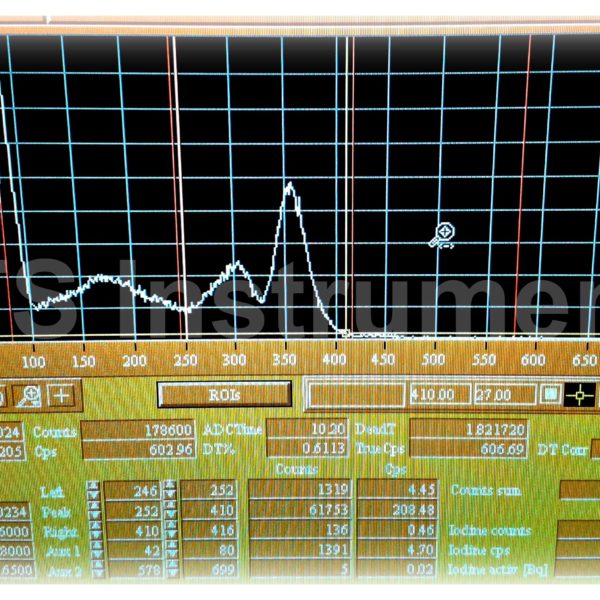Select Aux 1 counts value 1391
Image resolution: width=600 pixels, height=600 pixels.
pos(301,549)
